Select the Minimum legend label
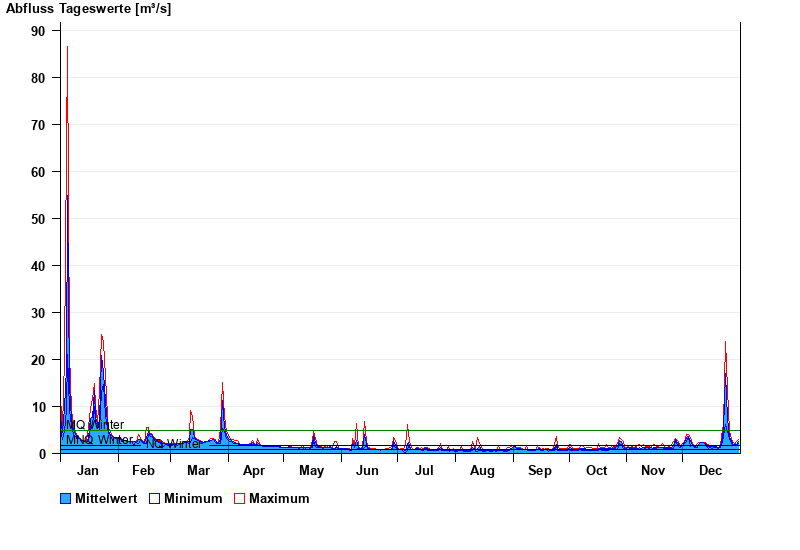Image resolution: width=800 pixels, height=550 pixels. point(193,499)
